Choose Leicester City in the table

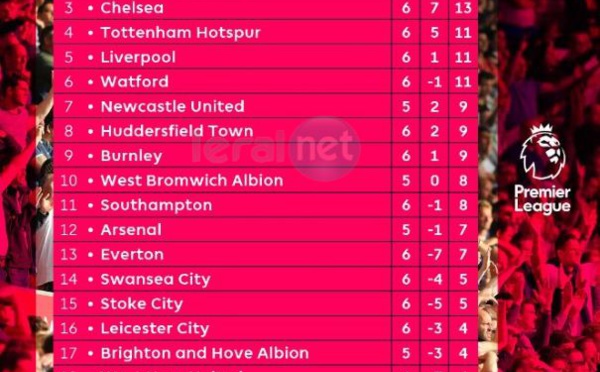pyautogui.click(x=155, y=328)
